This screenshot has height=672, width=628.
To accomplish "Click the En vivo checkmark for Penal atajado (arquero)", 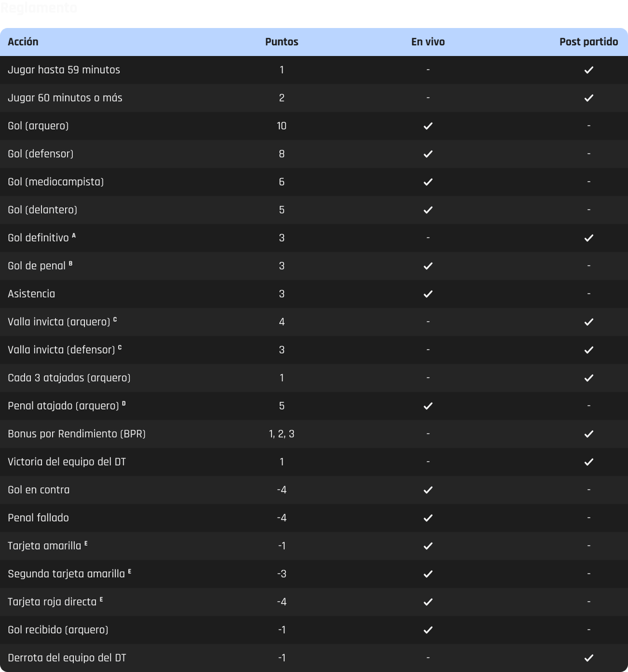I will coord(428,406).
